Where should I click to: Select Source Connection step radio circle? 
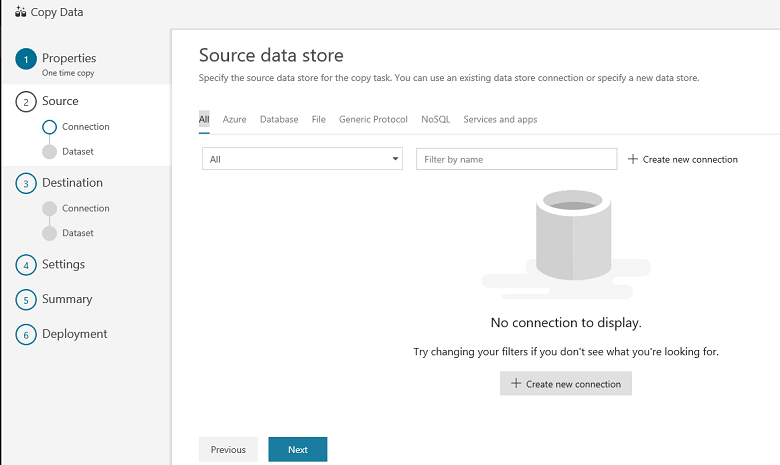point(50,127)
